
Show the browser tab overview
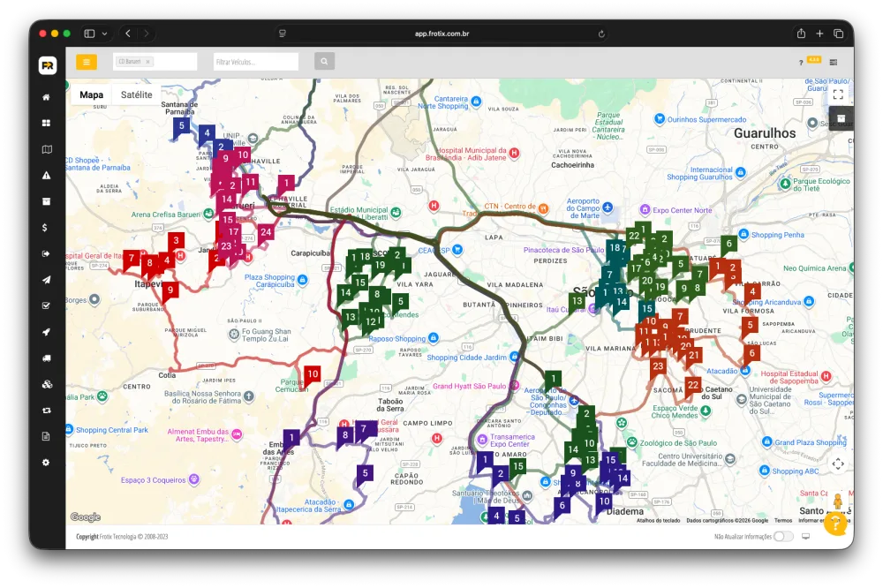point(839,34)
